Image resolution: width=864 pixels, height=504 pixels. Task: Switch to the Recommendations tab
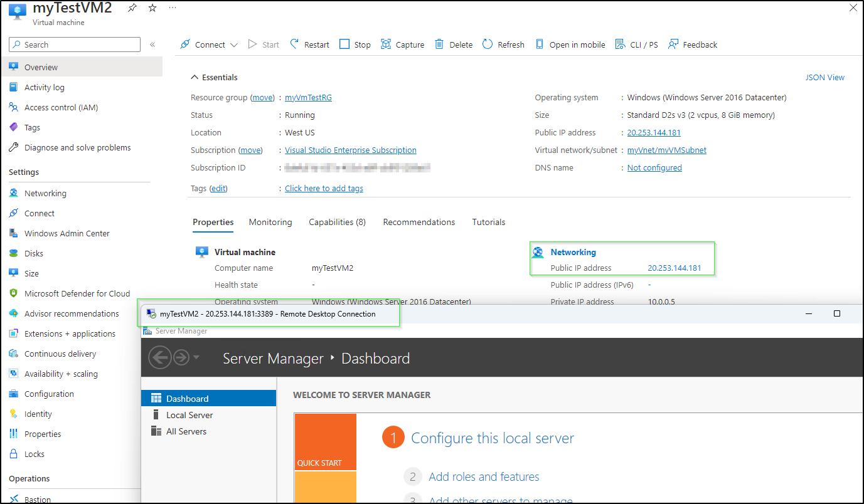click(x=419, y=222)
